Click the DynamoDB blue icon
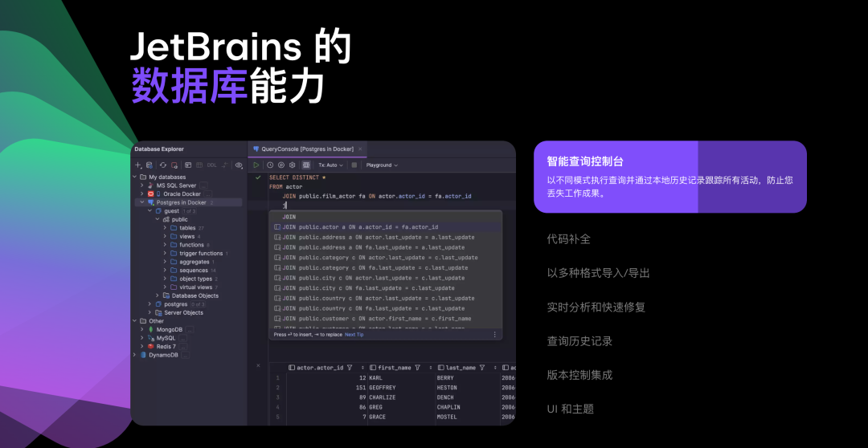868x448 pixels. (x=143, y=355)
